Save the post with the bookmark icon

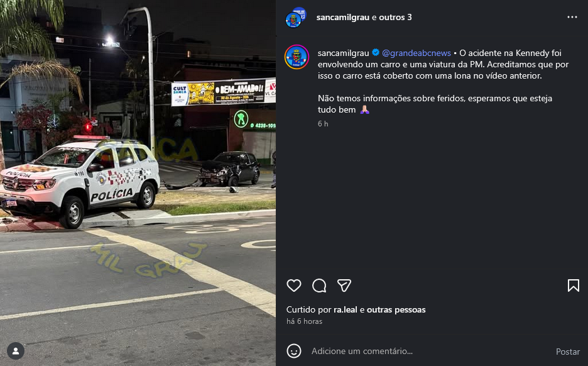point(573,286)
